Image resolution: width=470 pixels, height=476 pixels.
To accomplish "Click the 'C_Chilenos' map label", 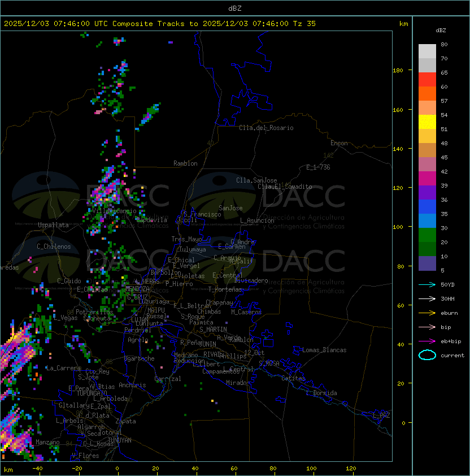I will [x=54, y=246].
